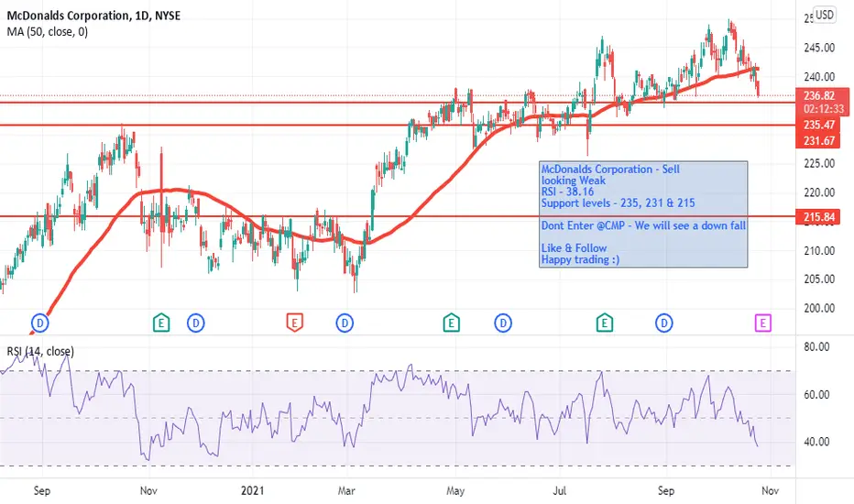The height and width of the screenshot is (504, 854).
Task: Click the 'Happy trading :)' annotation text
Action: click(x=580, y=259)
